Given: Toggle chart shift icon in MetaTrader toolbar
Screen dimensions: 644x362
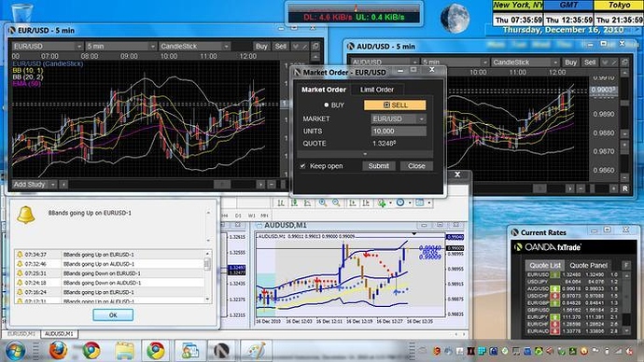Looking at the screenshot, I should click(x=366, y=202).
